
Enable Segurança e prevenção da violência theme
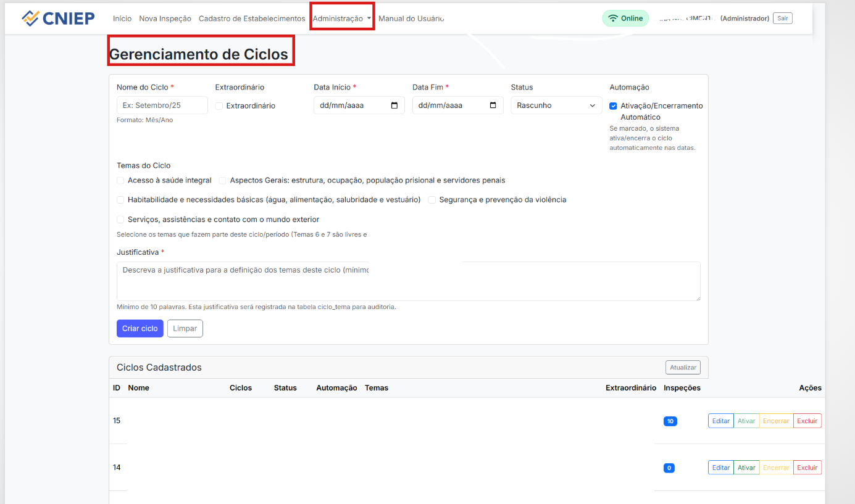coord(432,200)
